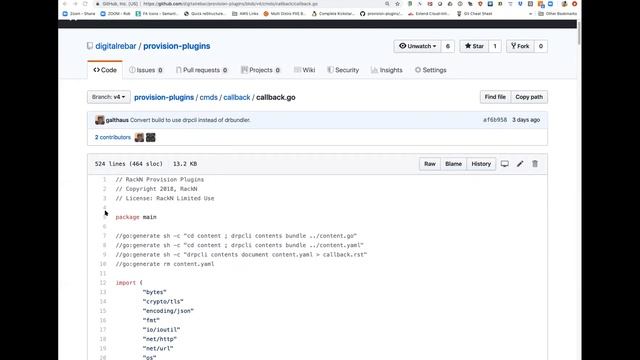This screenshot has width=640, height=360.
Task: Open file History
Action: [x=481, y=164]
